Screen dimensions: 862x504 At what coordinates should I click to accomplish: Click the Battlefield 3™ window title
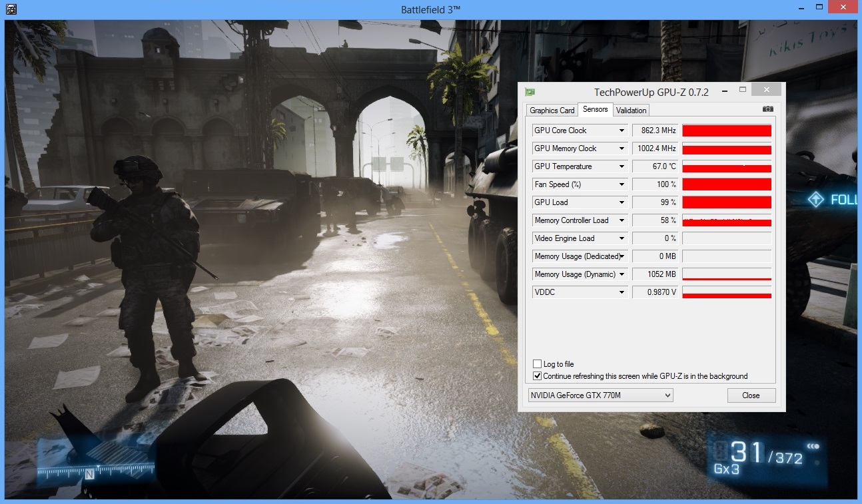point(430,9)
